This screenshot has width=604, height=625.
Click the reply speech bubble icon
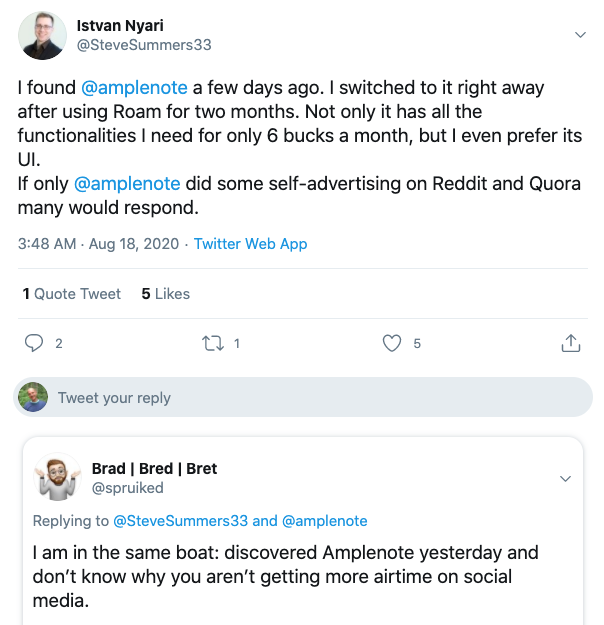coord(34,343)
